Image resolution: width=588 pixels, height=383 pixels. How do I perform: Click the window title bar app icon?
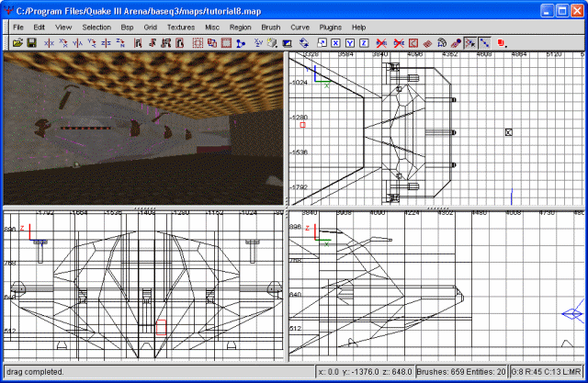tap(8, 11)
